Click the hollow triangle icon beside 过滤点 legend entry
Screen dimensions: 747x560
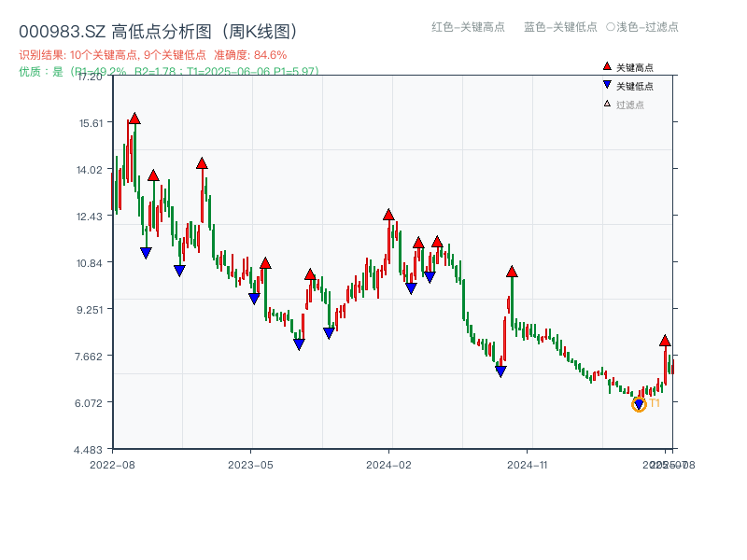click(606, 105)
